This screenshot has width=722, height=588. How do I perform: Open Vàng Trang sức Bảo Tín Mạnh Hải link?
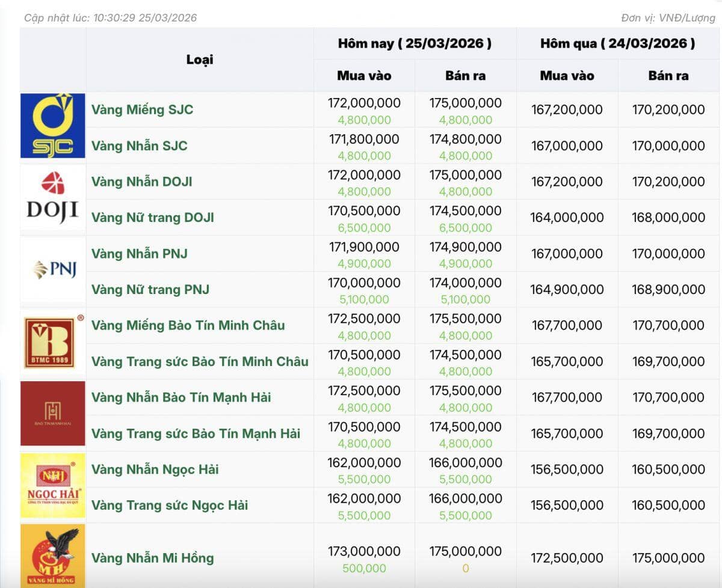click(x=196, y=433)
